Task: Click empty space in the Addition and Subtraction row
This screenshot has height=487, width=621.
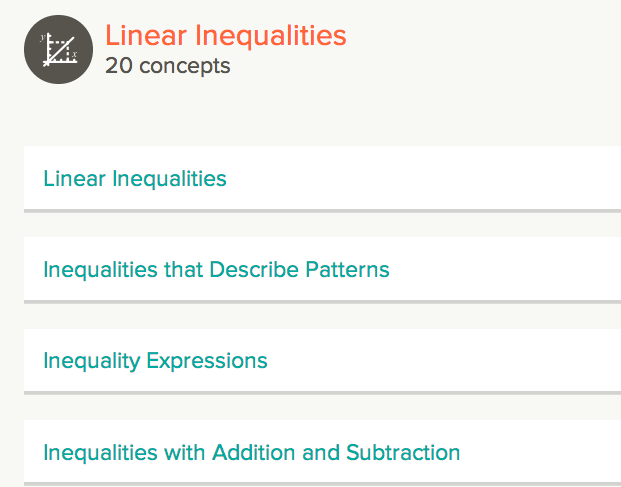Action: 545,452
